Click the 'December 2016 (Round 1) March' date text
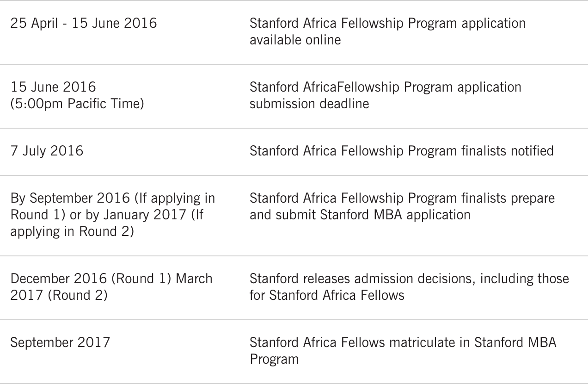This screenshot has height=385, width=588. tap(111, 279)
